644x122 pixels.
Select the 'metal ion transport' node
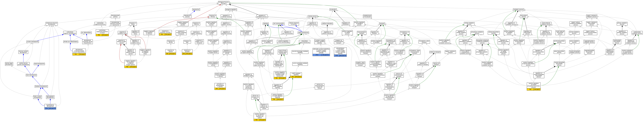[435, 52]
